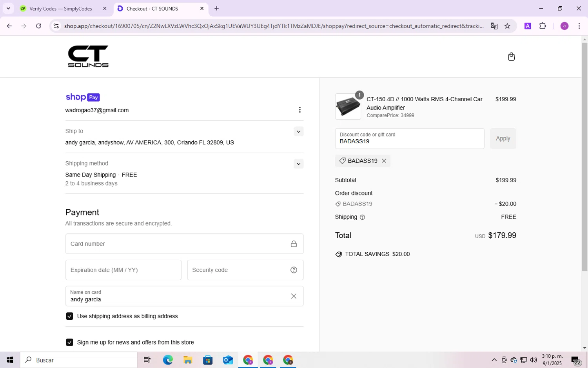Click the Shop Pay logo
The image size is (588, 368).
83,97
